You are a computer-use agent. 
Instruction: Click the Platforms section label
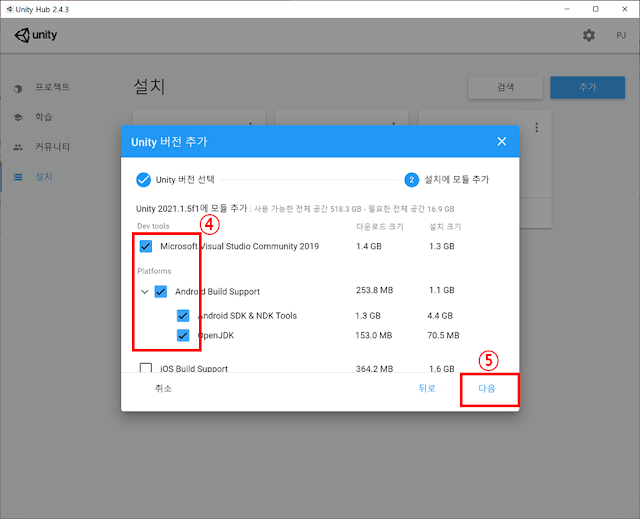click(154, 271)
